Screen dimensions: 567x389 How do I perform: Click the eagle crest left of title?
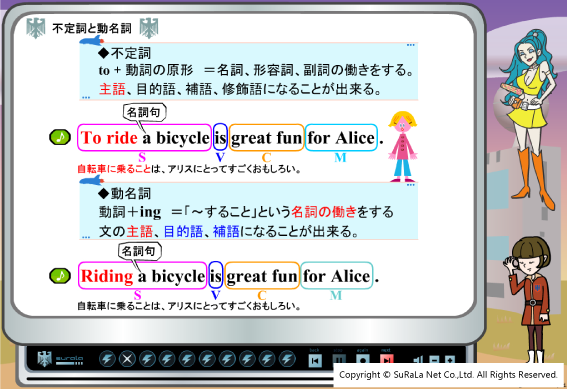point(35,28)
